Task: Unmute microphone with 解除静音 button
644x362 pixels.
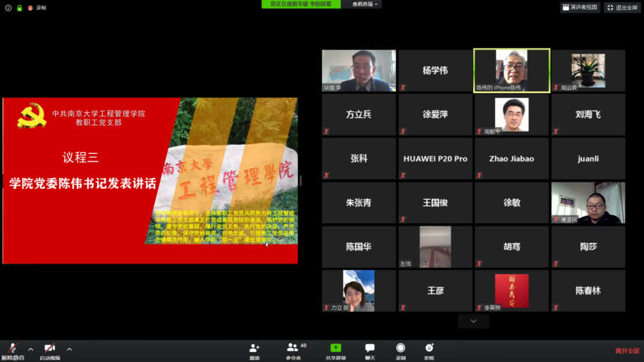Action: (12, 349)
